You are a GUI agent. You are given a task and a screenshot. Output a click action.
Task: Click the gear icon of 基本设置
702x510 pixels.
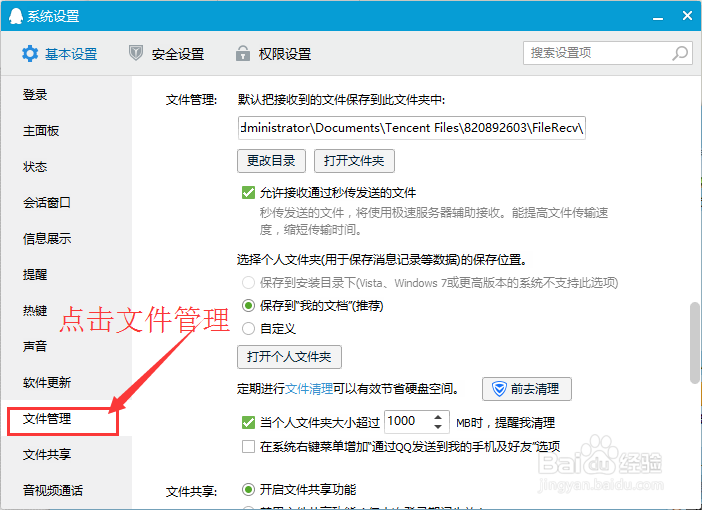point(30,54)
